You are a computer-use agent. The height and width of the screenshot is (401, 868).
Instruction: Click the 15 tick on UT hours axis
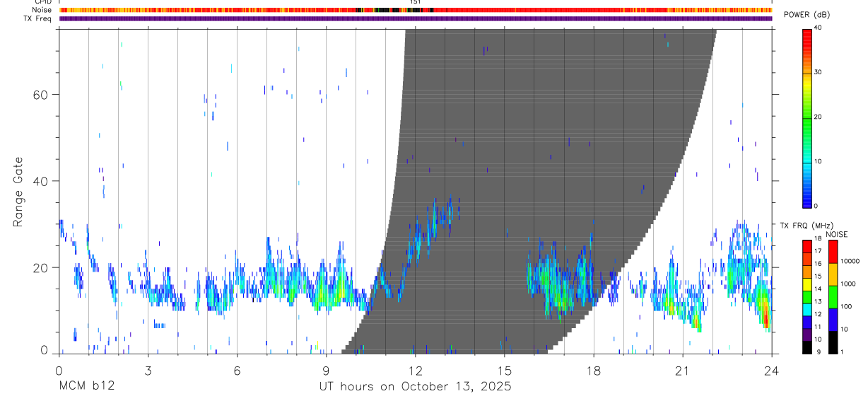(x=504, y=371)
